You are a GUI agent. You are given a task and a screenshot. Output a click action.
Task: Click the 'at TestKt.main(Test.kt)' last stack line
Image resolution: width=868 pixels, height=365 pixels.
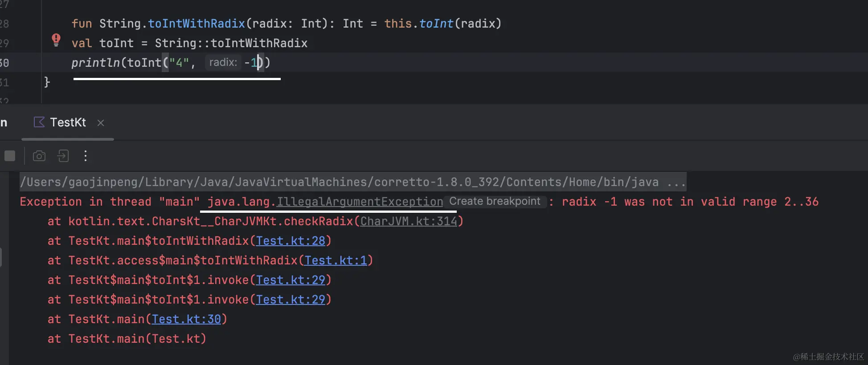(127, 339)
